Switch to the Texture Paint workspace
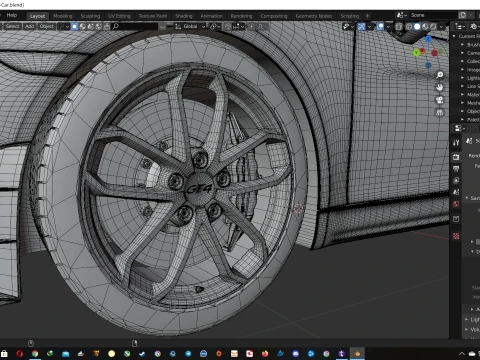The image size is (480, 360). click(x=153, y=16)
